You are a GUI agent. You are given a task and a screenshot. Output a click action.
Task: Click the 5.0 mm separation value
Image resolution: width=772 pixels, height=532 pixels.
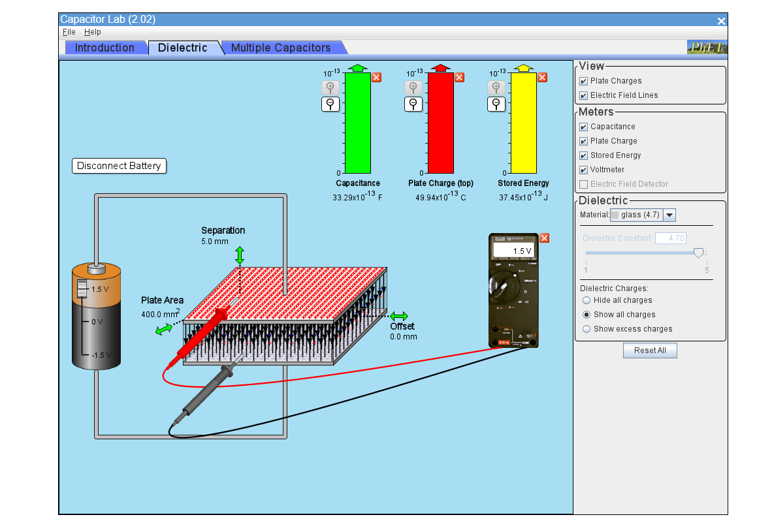[x=215, y=242]
